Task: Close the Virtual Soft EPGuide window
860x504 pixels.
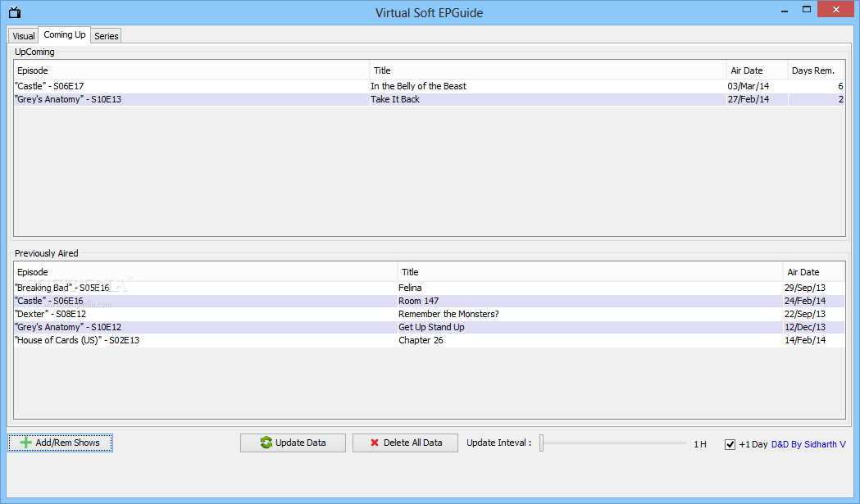Action: tap(836, 9)
